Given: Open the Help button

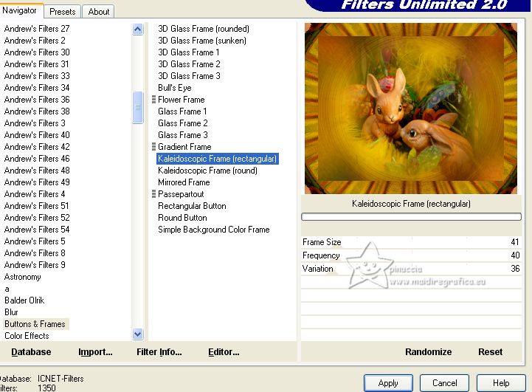Looking at the screenshot, I should pyautogui.click(x=501, y=383).
